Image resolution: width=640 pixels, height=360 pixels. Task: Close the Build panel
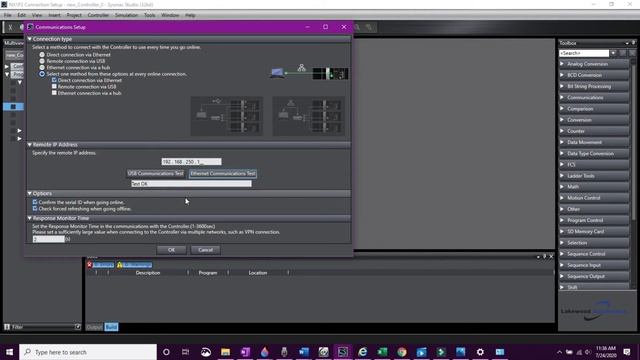click(551, 256)
